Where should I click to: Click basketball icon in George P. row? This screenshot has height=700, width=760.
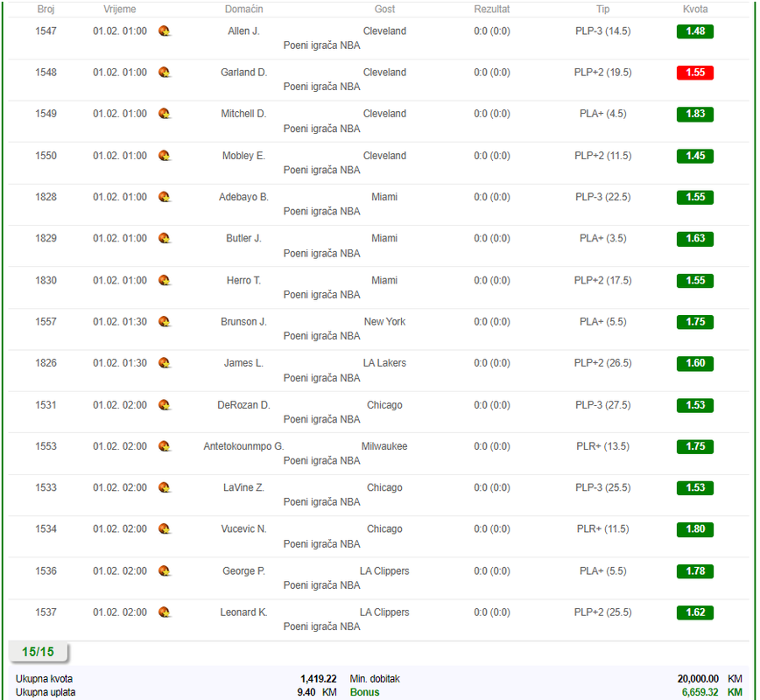tap(165, 571)
